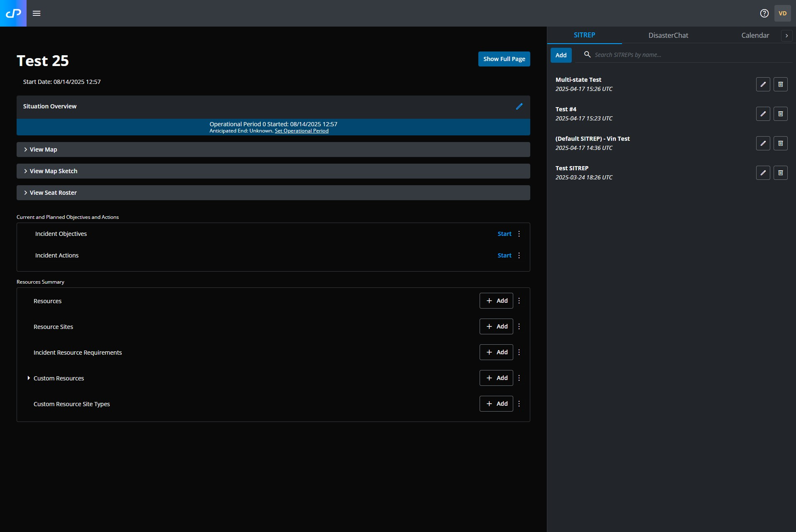Click the search magnifier icon in SITREP panel
This screenshot has height=532, width=796.
coord(587,54)
